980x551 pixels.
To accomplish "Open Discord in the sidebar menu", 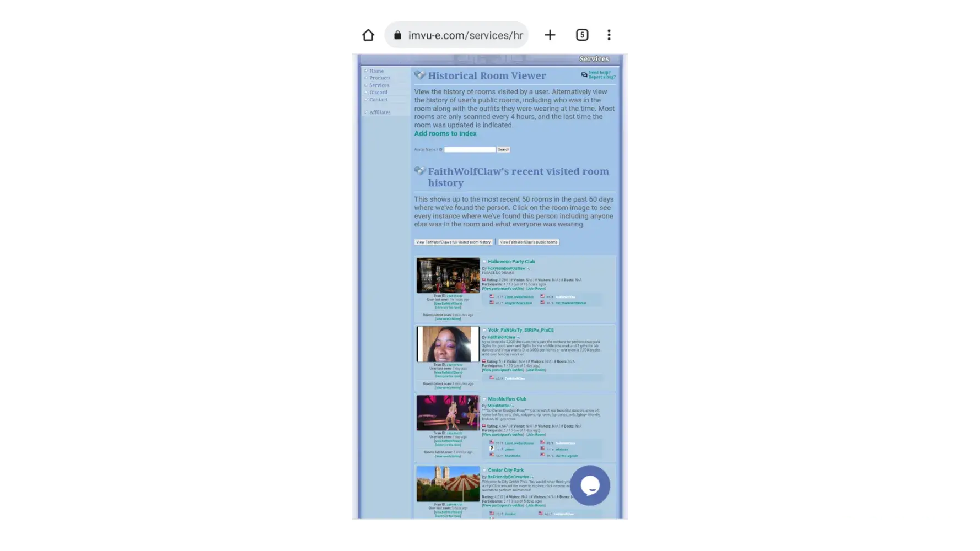I will click(x=379, y=93).
